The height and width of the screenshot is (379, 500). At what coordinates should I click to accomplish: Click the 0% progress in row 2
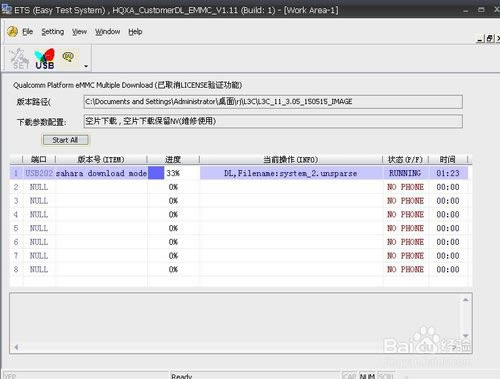[173, 187]
